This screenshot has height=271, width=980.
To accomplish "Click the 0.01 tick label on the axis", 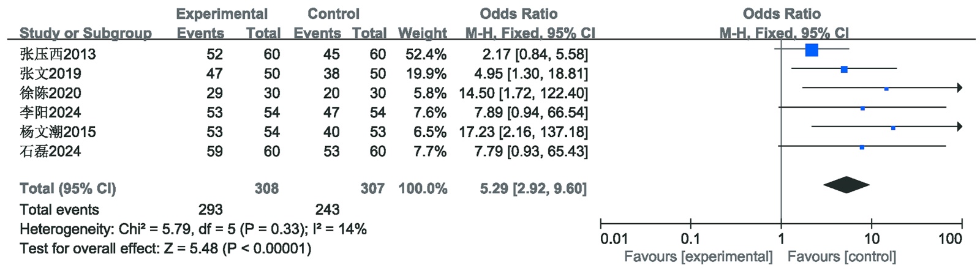I will 614,239.
